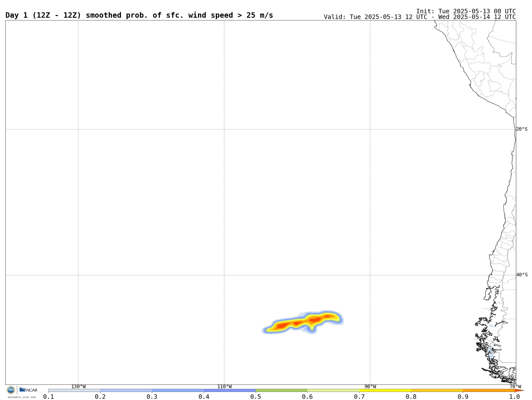The width and height of the screenshot is (532, 400).
Task: Click the '0.1' colorbar tick label
Action: click(x=49, y=397)
